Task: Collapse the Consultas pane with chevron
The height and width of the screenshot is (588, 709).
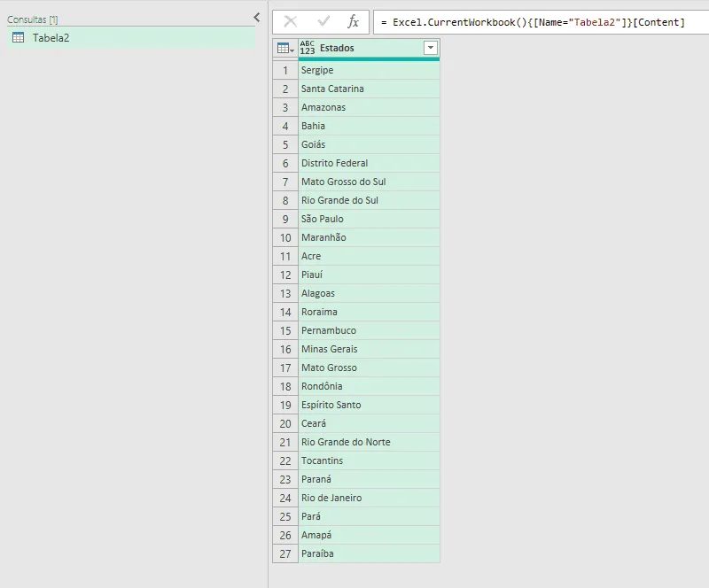Action: [256, 18]
